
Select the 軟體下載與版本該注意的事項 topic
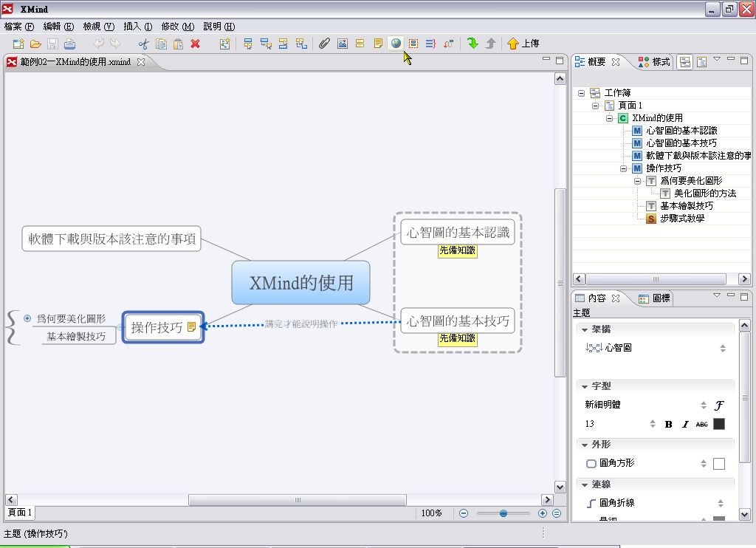111,239
